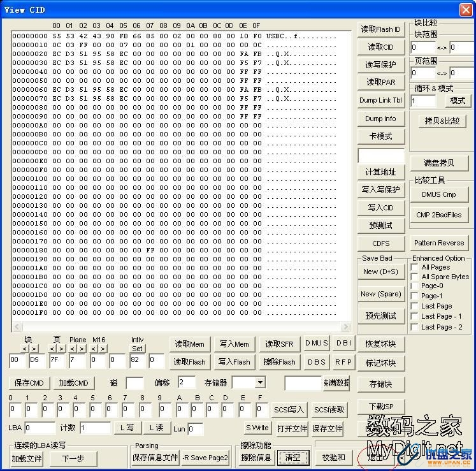Screen dimensions: 476x471
Task: Click the 读取SFR button
Action: [280, 344]
